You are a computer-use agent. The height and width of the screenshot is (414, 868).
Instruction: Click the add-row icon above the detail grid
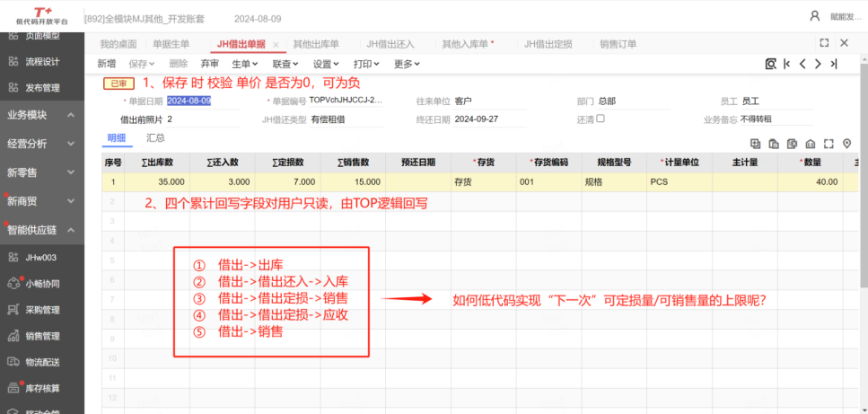tap(756, 144)
